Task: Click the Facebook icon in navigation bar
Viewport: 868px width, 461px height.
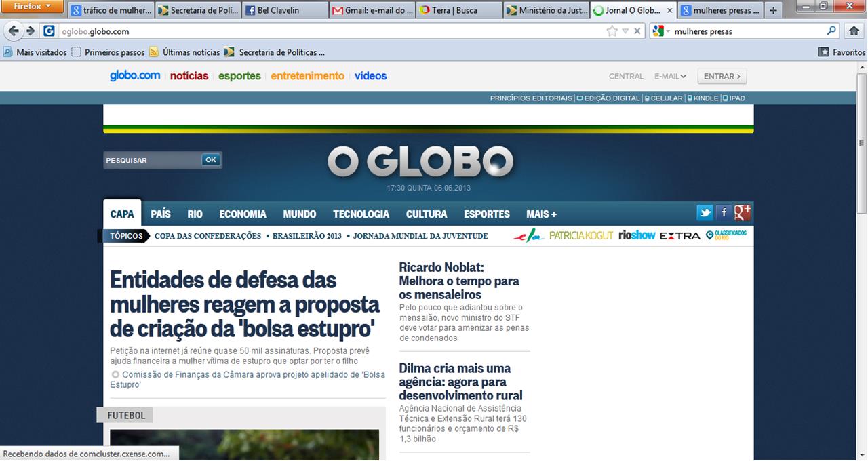Action: (x=724, y=213)
